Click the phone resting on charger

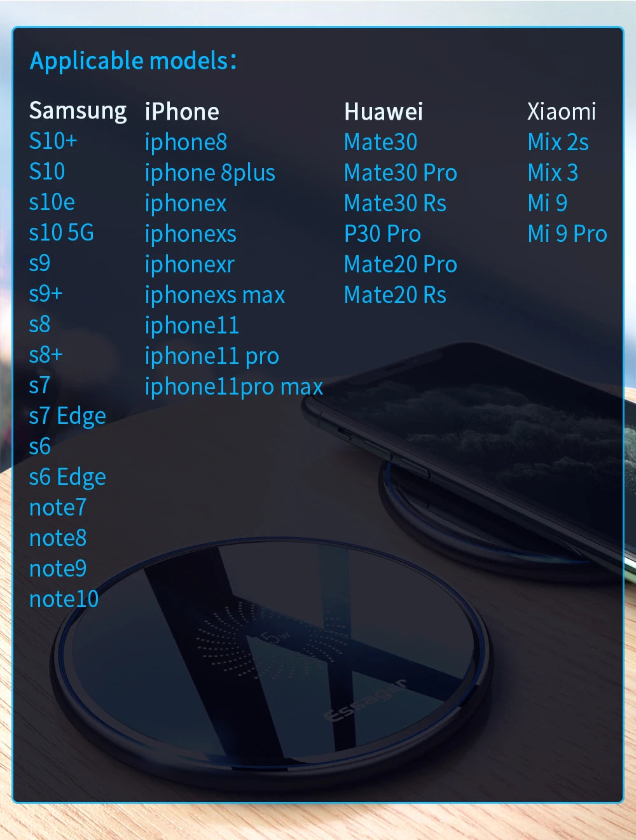click(471, 445)
